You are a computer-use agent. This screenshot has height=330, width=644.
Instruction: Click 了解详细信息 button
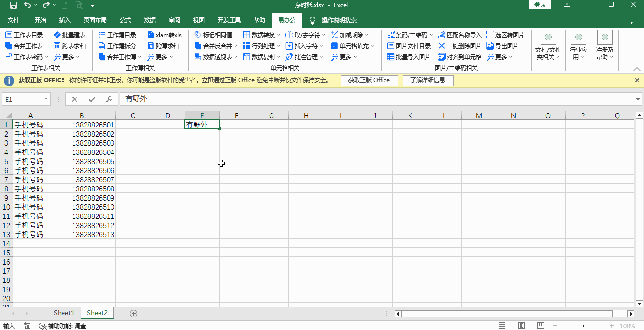point(428,80)
